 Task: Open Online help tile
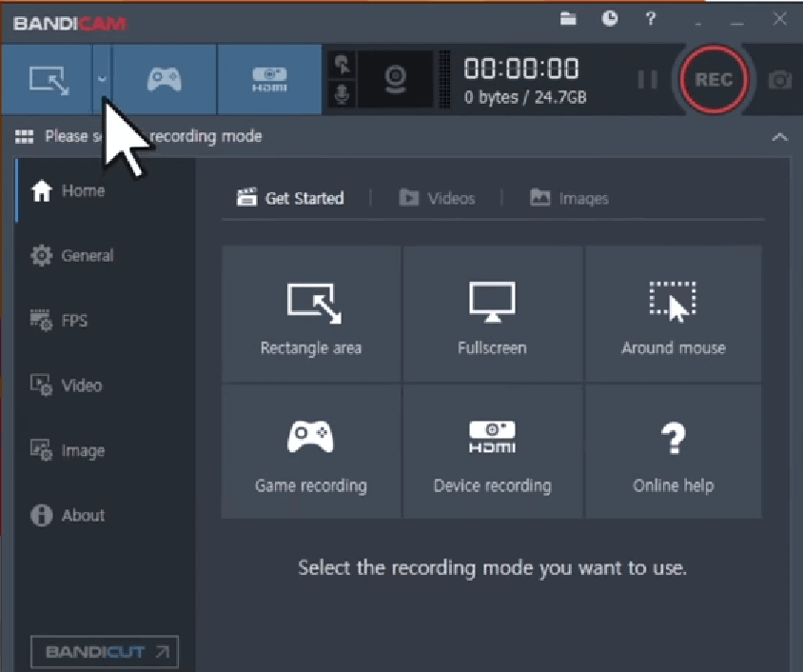pyautogui.click(x=673, y=451)
